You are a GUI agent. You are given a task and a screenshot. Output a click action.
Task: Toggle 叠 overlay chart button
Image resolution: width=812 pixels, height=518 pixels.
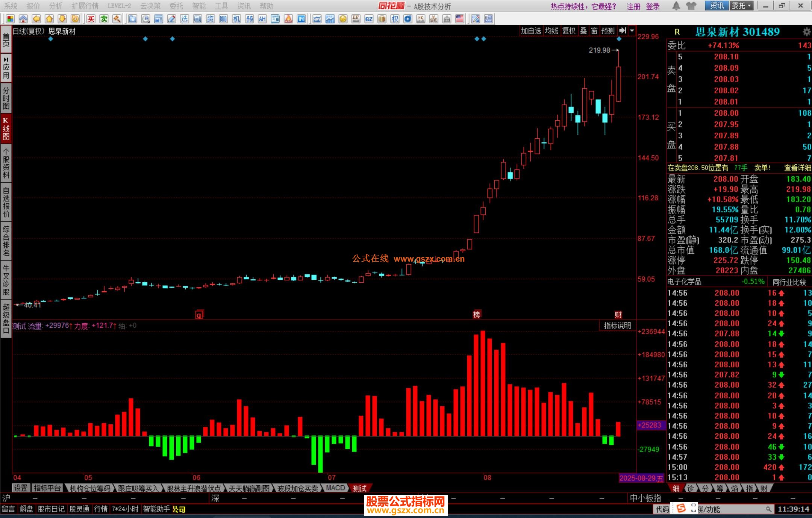click(583, 31)
